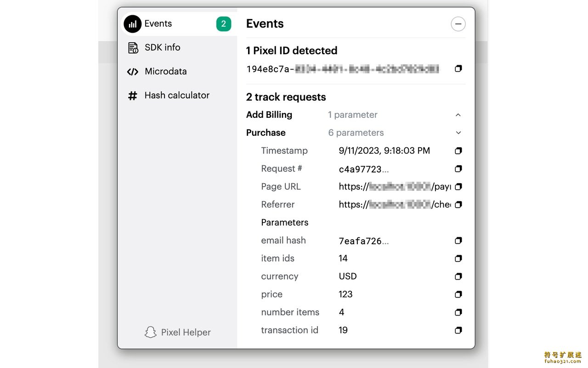This screenshot has height=368, width=588.
Task: Click the timestamp '9/11/2023, 9:18:03 PM'
Action: click(x=384, y=151)
